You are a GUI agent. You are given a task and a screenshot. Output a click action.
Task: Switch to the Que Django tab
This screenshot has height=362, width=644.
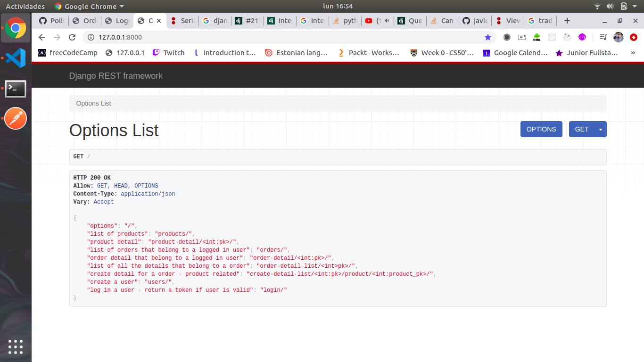(x=411, y=21)
